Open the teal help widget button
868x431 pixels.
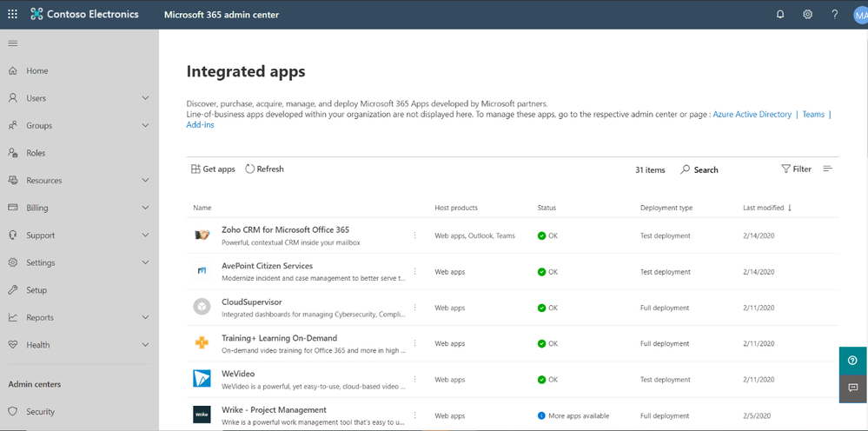[x=853, y=361]
